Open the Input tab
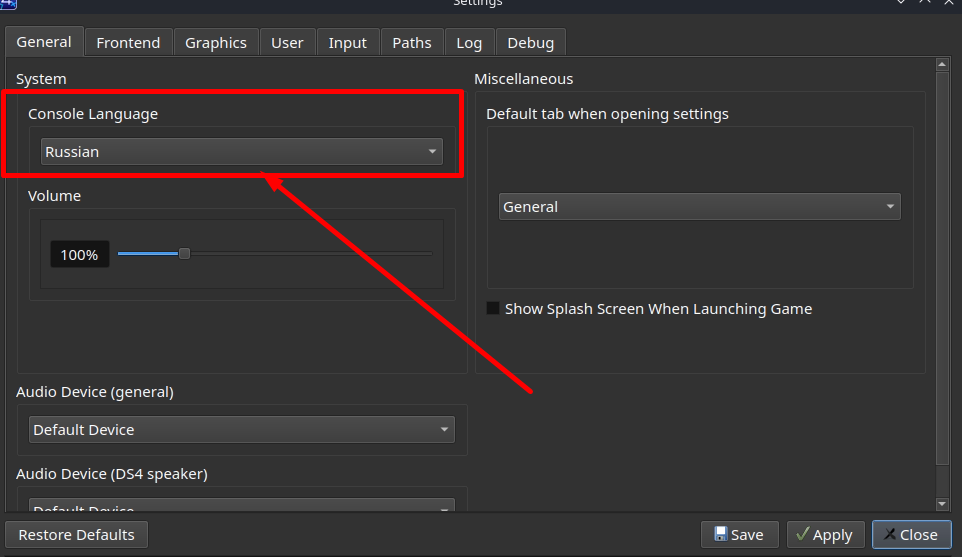This screenshot has height=557, width=962. [x=347, y=42]
